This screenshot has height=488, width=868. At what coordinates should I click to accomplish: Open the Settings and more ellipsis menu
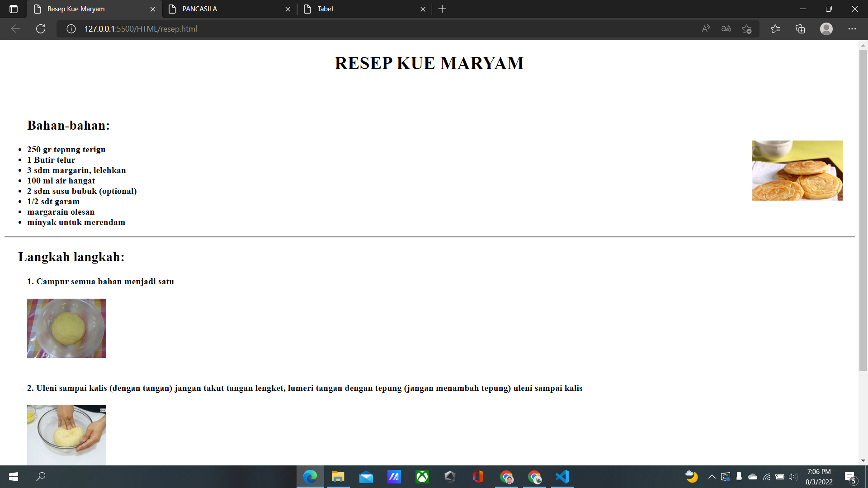click(x=853, y=28)
